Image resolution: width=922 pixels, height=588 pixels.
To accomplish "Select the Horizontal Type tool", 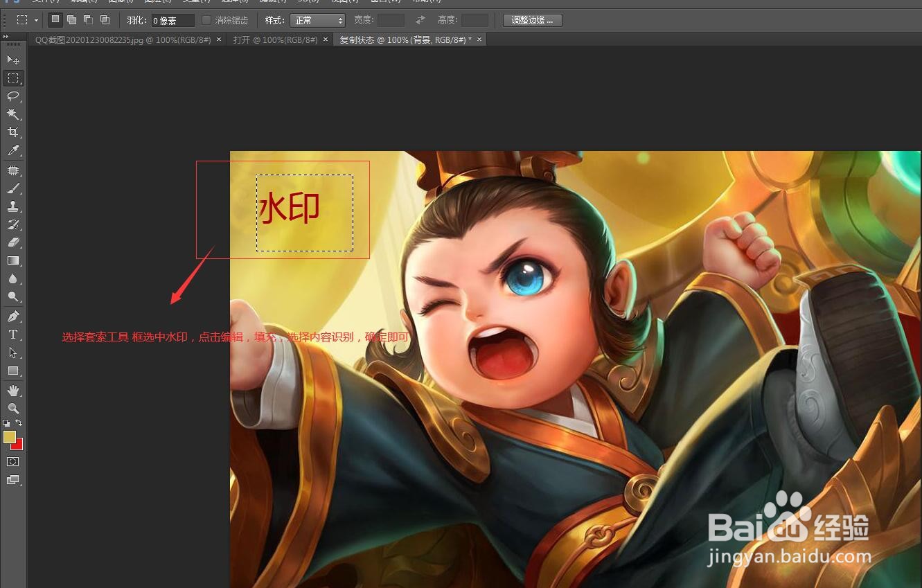I will tap(13, 335).
